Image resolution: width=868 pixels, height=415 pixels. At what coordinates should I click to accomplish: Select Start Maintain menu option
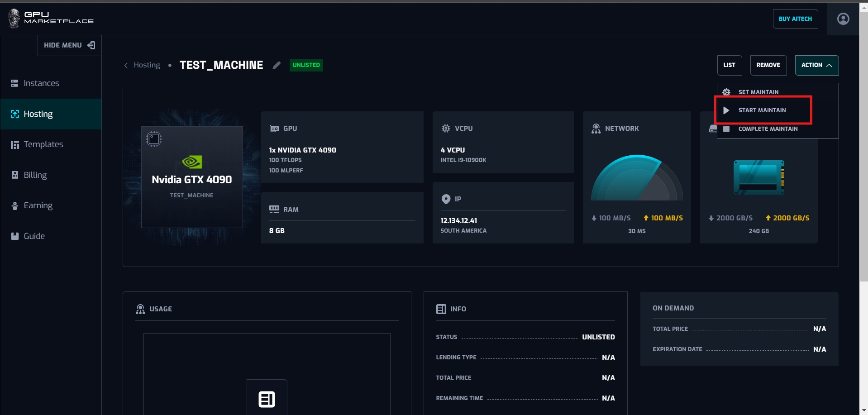[762, 110]
